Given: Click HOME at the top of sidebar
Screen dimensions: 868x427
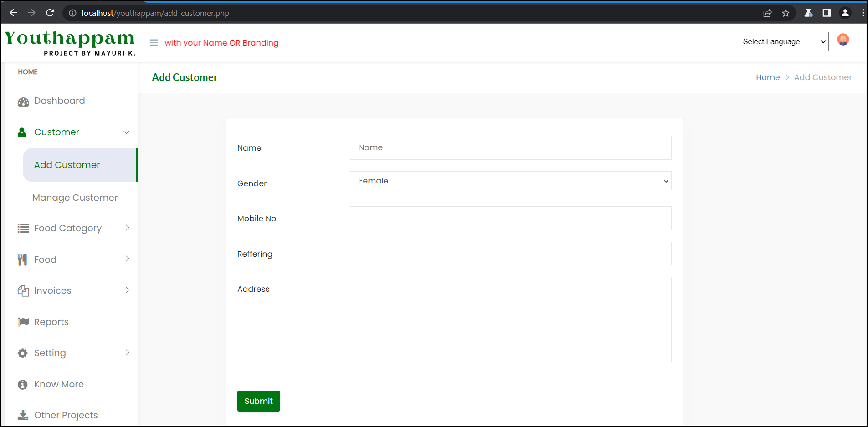Looking at the screenshot, I should pos(27,71).
